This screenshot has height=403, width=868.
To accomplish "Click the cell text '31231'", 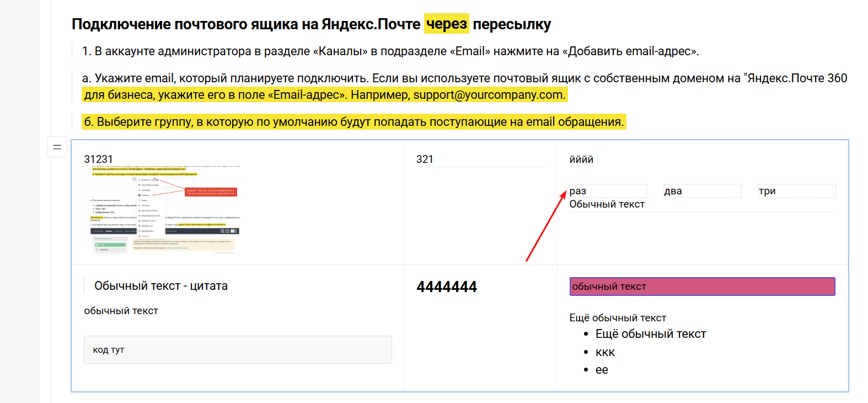I will click(98, 159).
